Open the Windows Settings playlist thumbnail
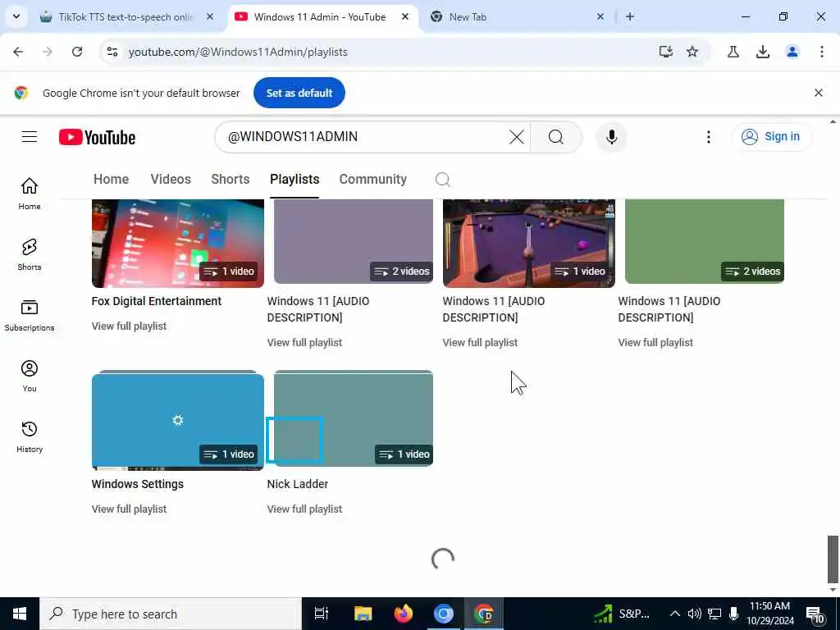The height and width of the screenshot is (630, 840). click(x=178, y=421)
